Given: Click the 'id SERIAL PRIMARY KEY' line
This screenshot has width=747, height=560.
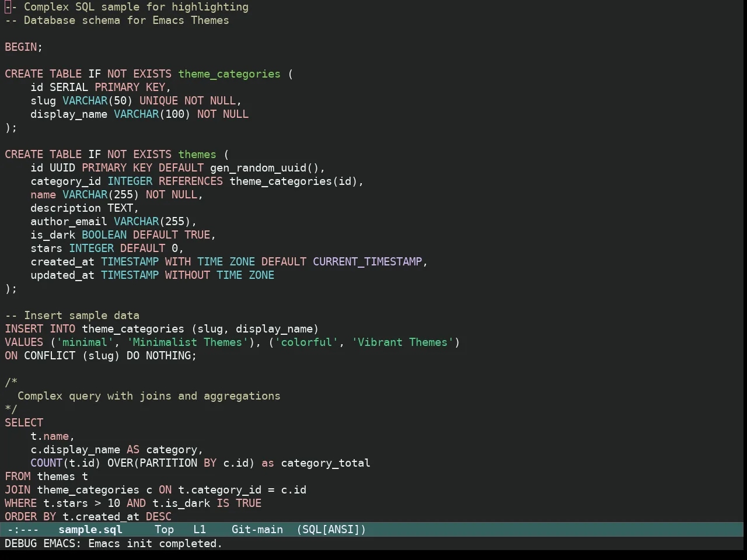Looking at the screenshot, I should pyautogui.click(x=101, y=87).
